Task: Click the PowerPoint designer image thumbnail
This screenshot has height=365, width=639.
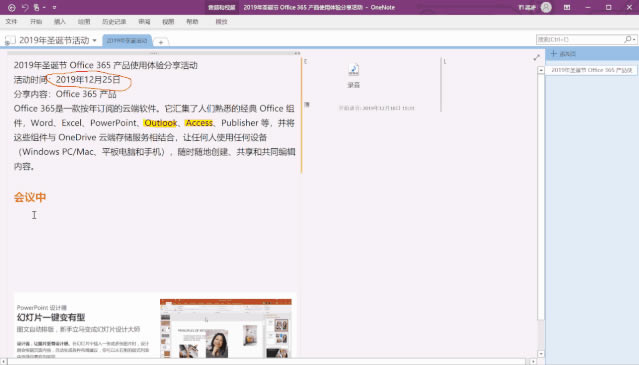Action: pyautogui.click(x=226, y=328)
